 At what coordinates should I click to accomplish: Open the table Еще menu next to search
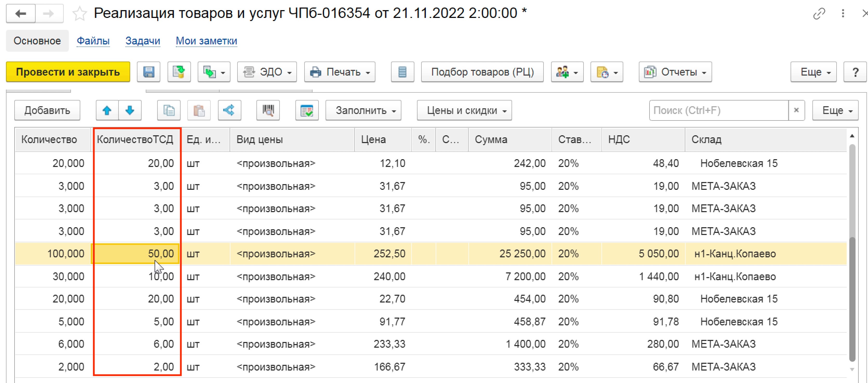(x=835, y=110)
